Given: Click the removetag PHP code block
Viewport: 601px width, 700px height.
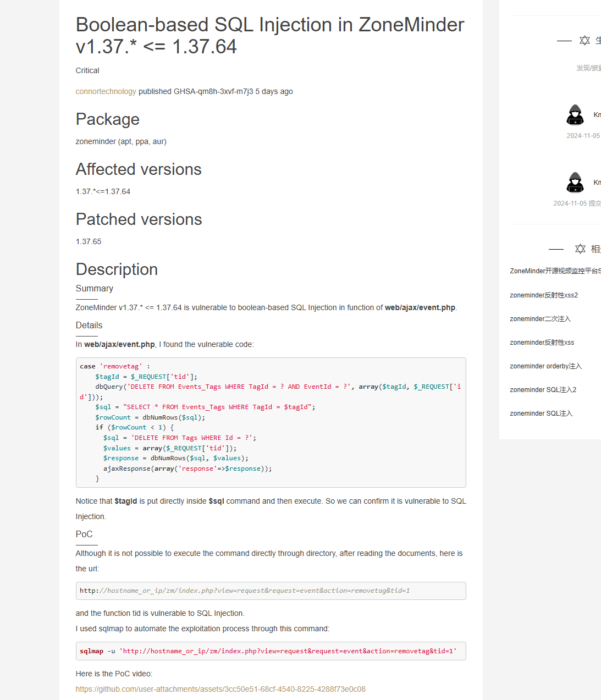Looking at the screenshot, I should tap(271, 422).
